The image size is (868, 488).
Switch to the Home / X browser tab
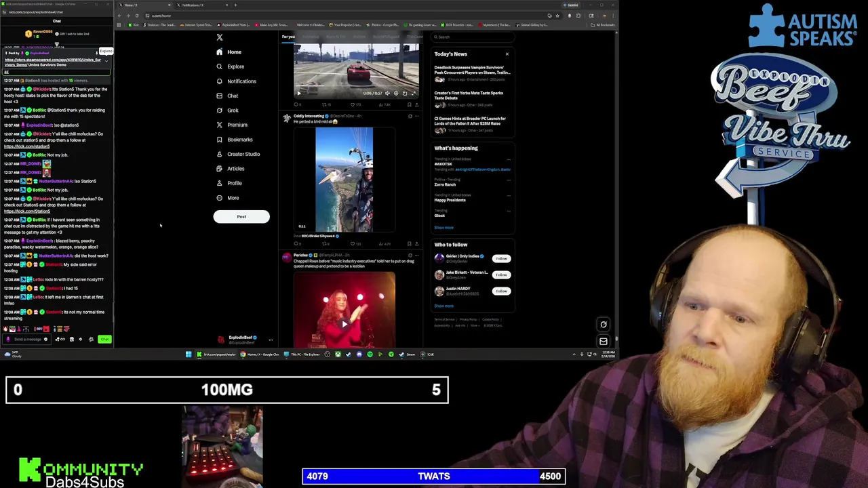tap(144, 5)
